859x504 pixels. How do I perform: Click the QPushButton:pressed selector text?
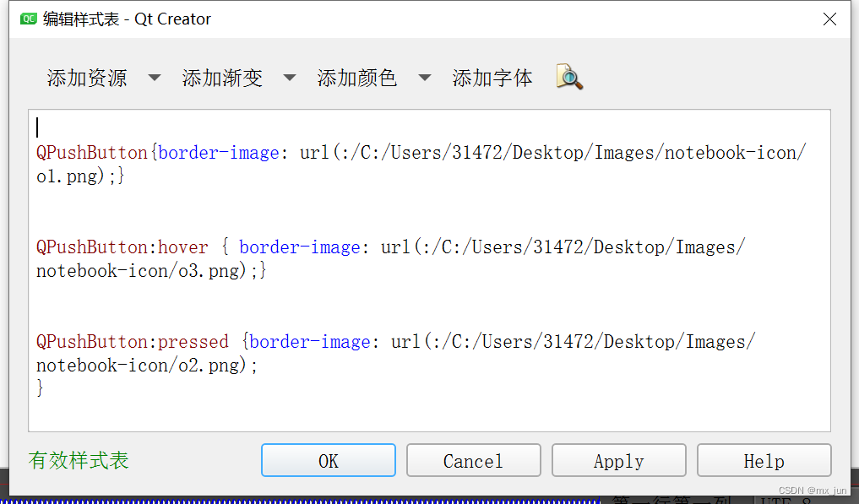pyautogui.click(x=133, y=342)
